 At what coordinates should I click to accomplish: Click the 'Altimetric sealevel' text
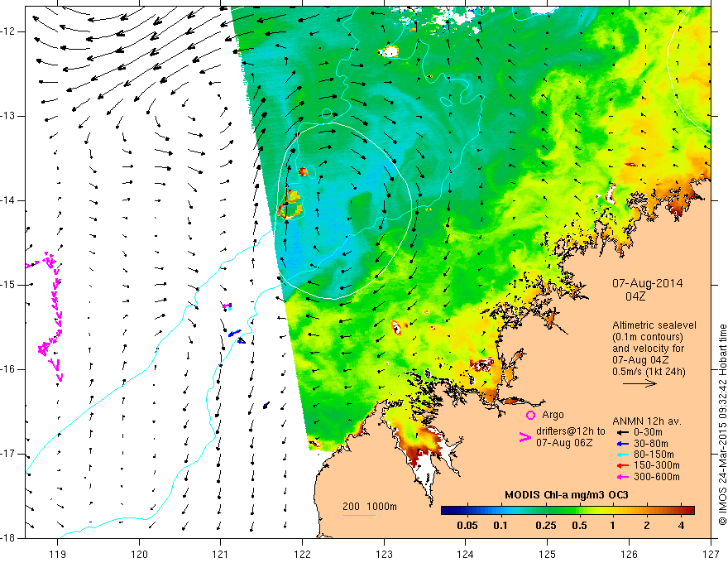[x=654, y=325]
